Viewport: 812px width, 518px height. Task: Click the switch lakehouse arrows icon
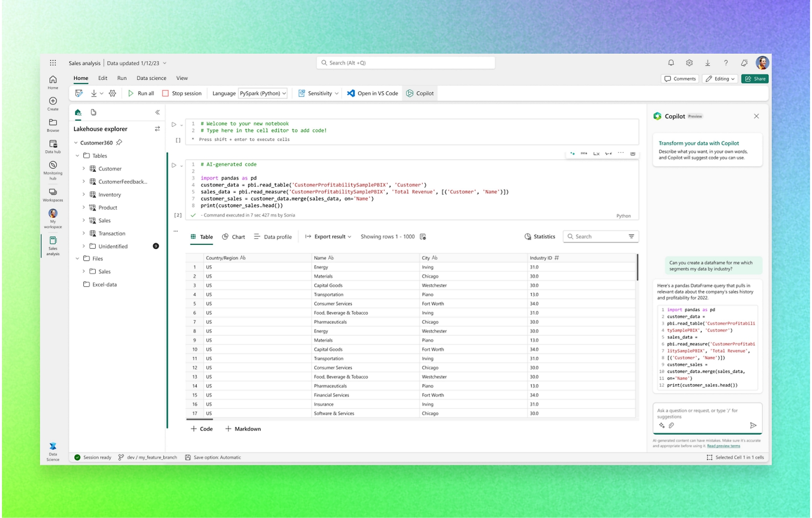point(157,129)
